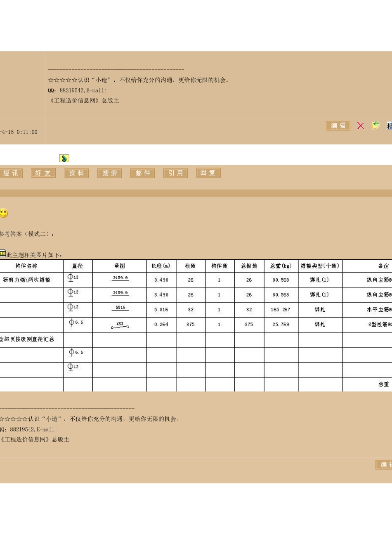392x555 pixels.
Task: Click the length value 5.816
Action: tap(161, 310)
